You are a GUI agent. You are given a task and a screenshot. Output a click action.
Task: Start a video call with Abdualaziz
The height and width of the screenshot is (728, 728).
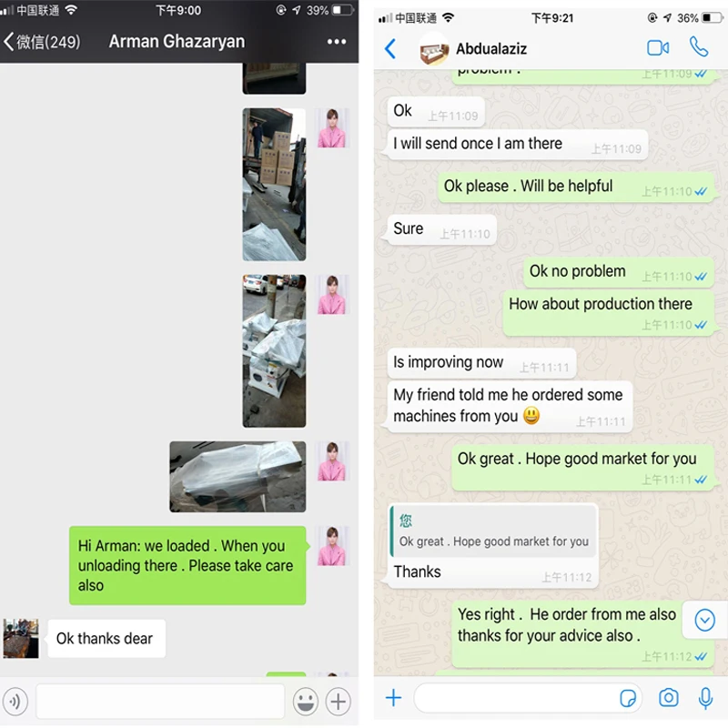658,48
